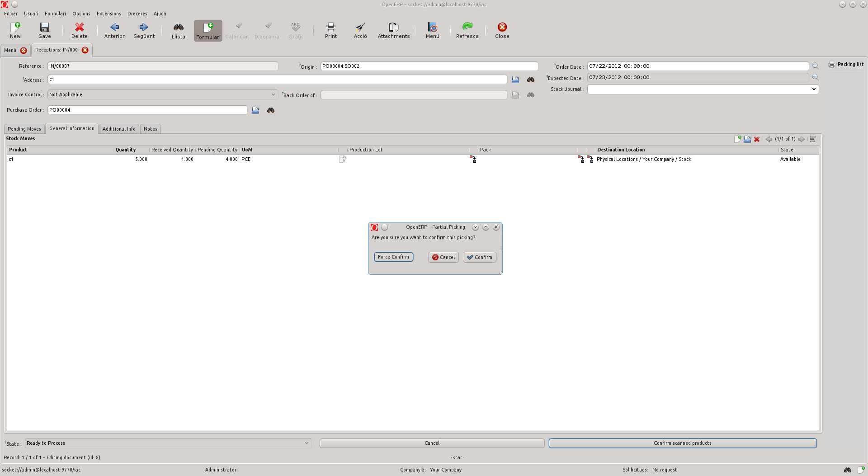Open the Ajuda menu

(160, 14)
